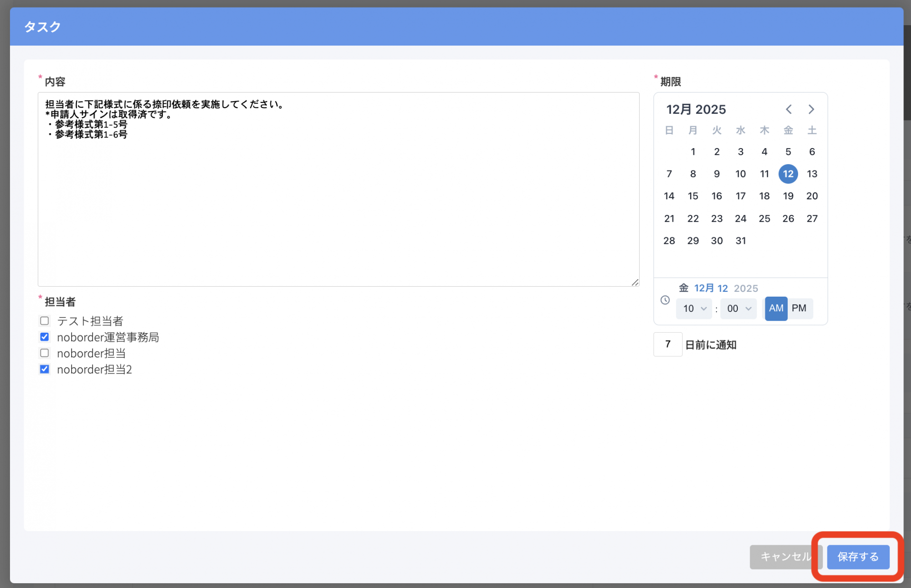
Task: Check the noborder担当 assignee
Action: [44, 353]
